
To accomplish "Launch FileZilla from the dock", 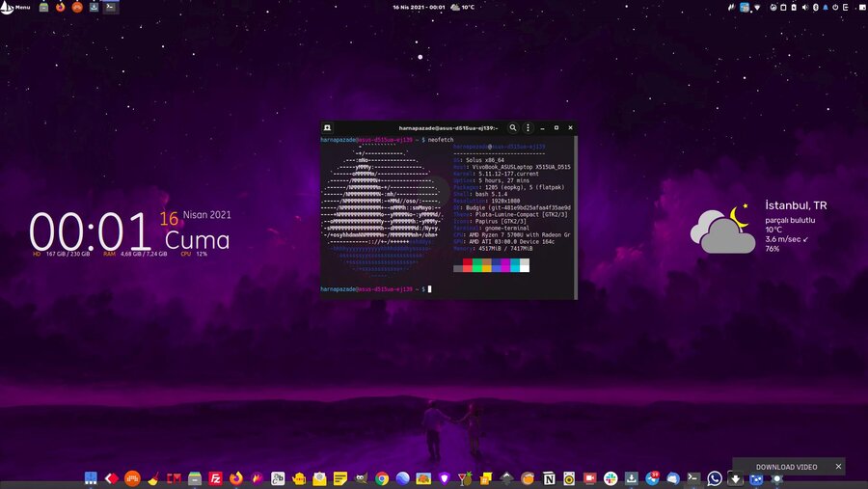I will coord(215,478).
